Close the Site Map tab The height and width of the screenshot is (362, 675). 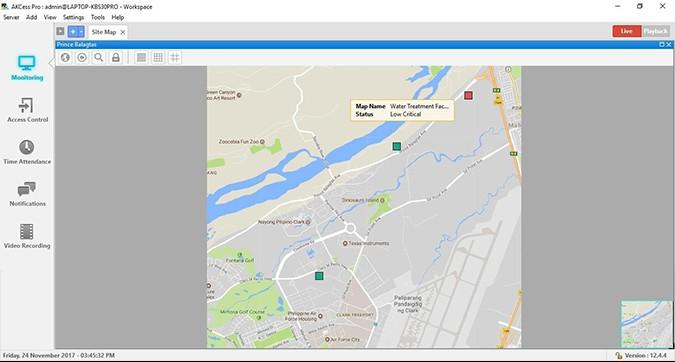(x=123, y=32)
